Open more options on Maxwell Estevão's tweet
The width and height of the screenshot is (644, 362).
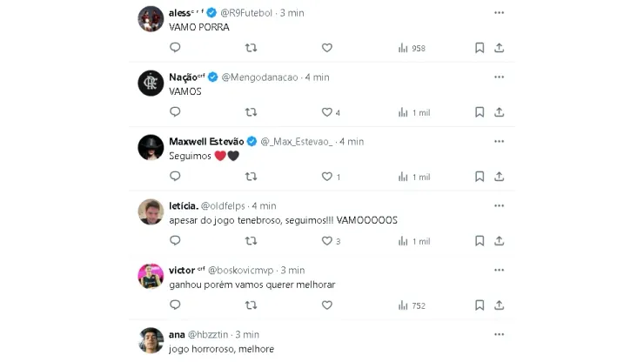point(499,141)
